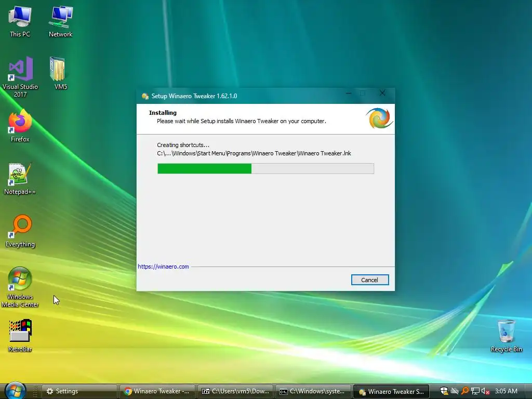
Task: Click the 'Creating shortcuts...' status text
Action: (x=183, y=145)
